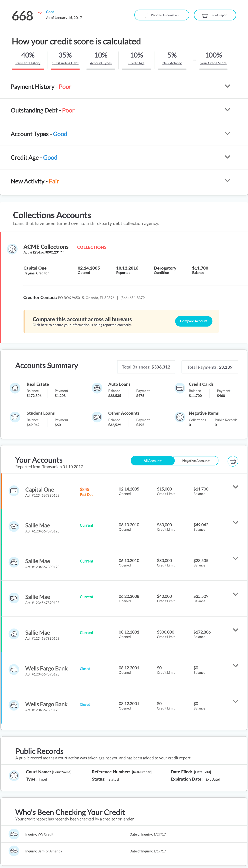Switch to All Accounts view
Screen dimensions: 248x868
(153, 461)
